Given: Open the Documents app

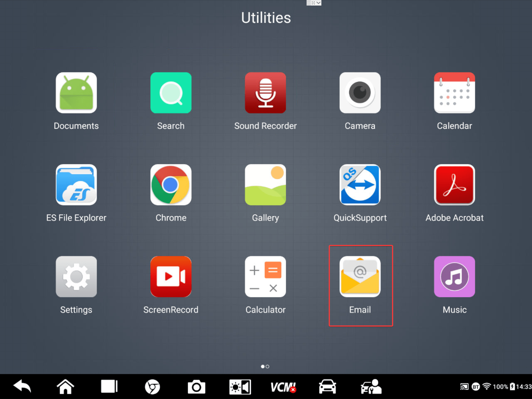Looking at the screenshot, I should coord(76,93).
